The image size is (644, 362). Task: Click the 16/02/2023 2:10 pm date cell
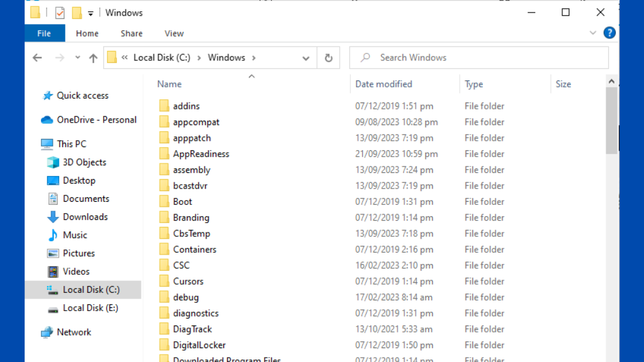[x=394, y=265]
